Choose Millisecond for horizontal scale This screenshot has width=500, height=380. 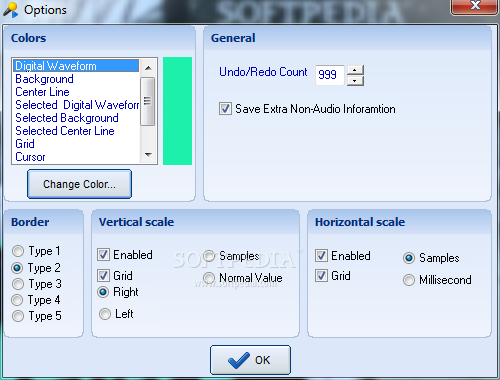pos(409,280)
